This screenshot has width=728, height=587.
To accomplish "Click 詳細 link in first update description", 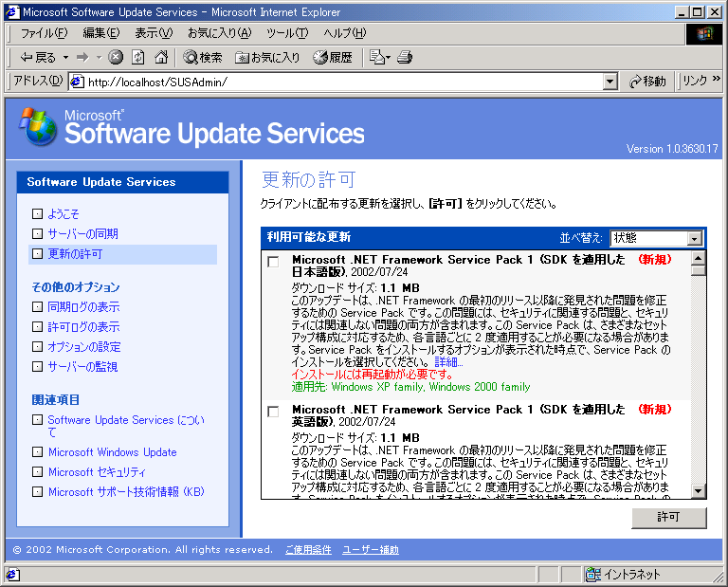I will (448, 362).
